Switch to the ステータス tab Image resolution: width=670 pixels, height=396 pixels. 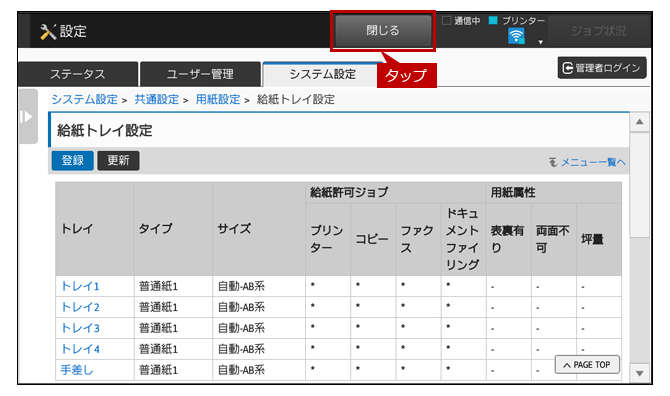(78, 74)
